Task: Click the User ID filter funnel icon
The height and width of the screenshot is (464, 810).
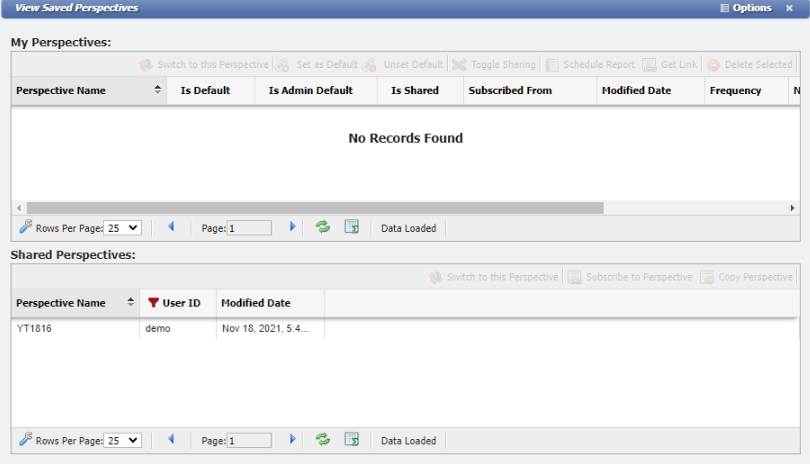Action: [153, 303]
